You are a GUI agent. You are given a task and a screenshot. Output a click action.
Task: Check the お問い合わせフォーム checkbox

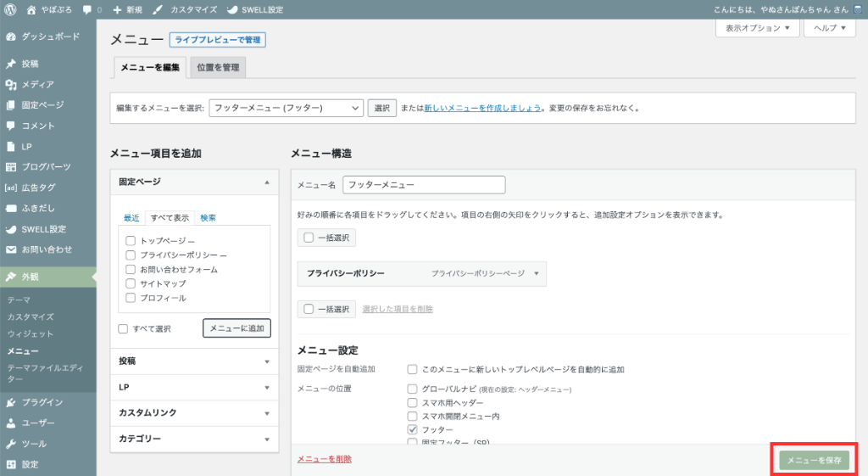tap(131, 269)
